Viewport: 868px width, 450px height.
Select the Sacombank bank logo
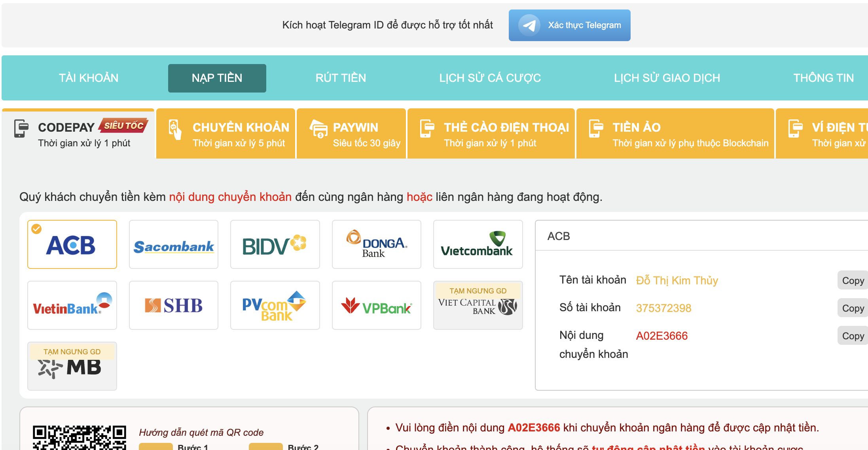coord(173,244)
